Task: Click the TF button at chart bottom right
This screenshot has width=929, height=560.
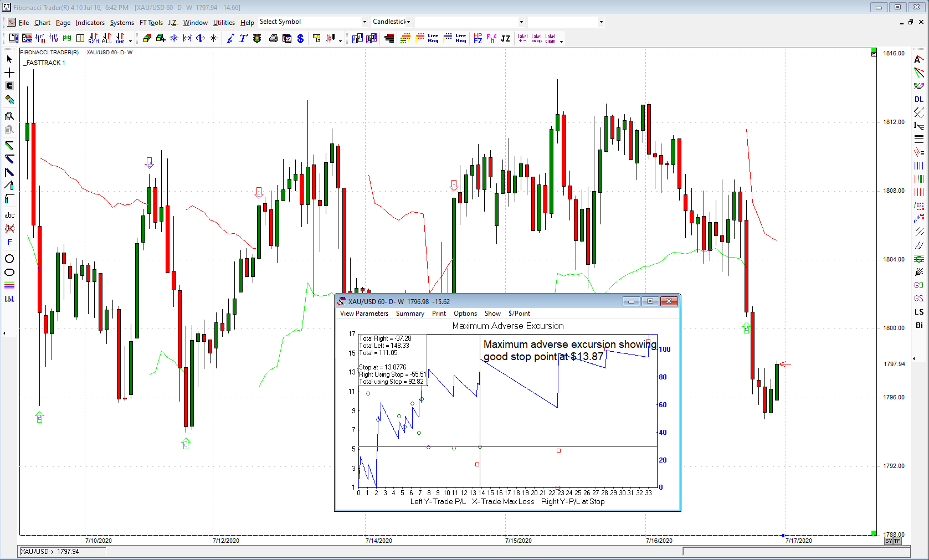Action: point(897,541)
